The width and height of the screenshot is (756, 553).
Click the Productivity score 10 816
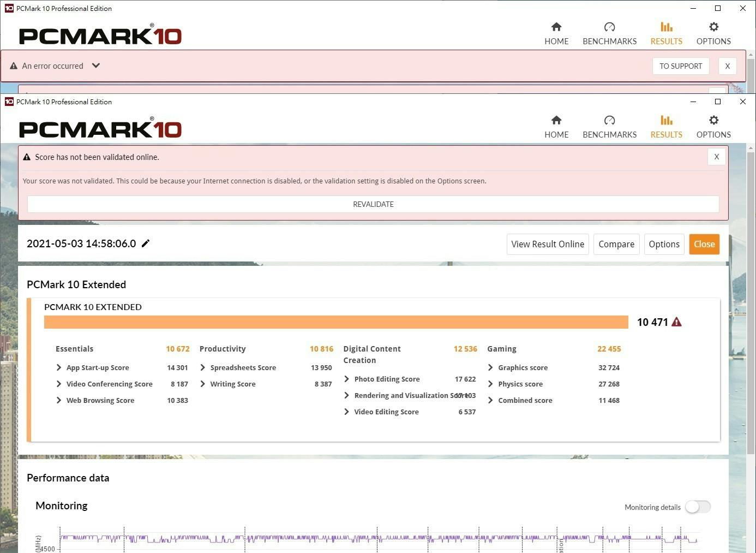[x=321, y=349]
